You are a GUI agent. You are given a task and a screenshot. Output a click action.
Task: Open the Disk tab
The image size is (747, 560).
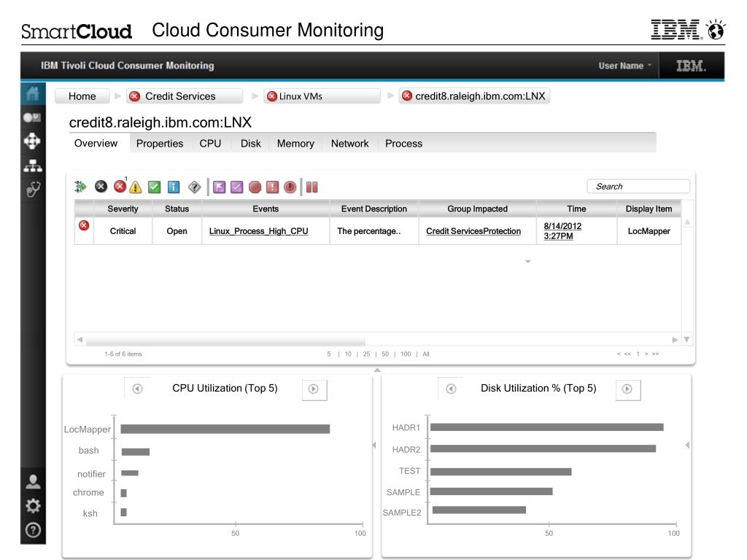pos(251,144)
